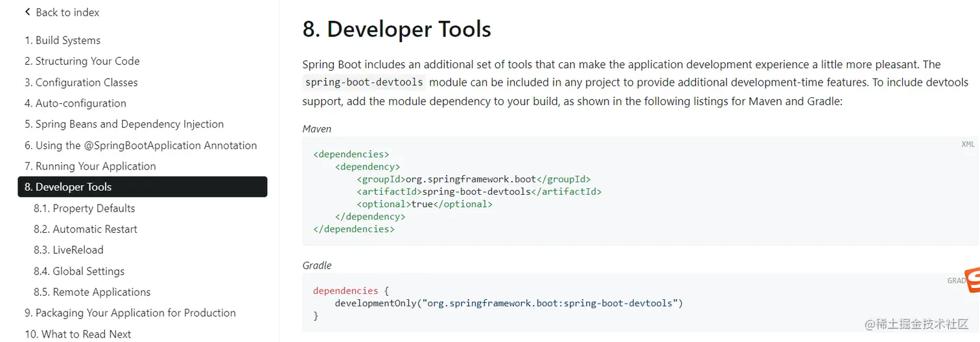Click the developmentOnly line in Gradle code
Screen dimensions: 980x342
[x=509, y=303]
